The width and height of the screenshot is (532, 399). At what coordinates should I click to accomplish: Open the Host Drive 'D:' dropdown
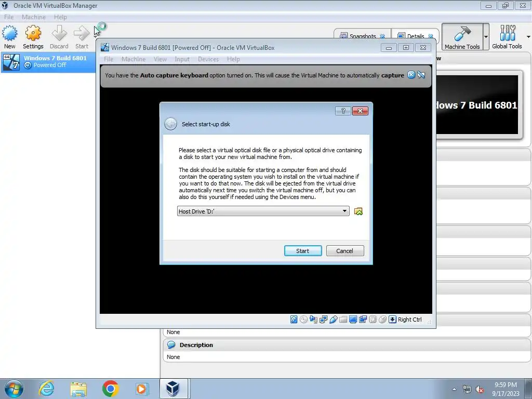[x=263, y=211]
